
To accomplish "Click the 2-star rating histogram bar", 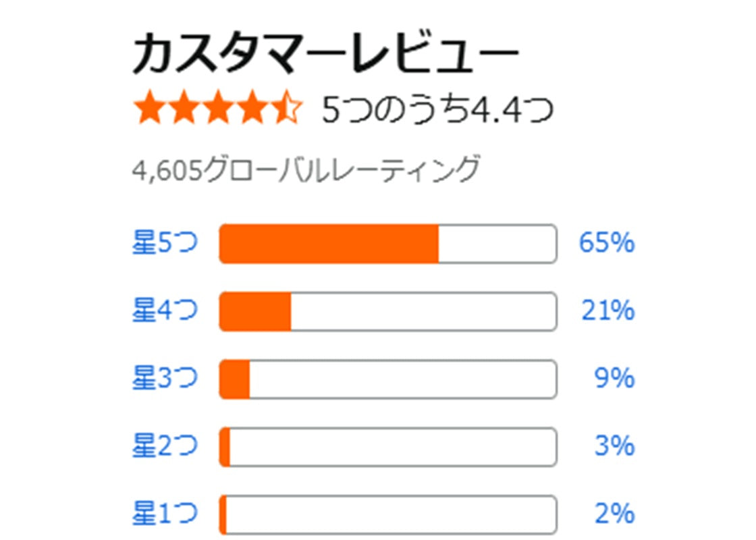I will (x=388, y=446).
